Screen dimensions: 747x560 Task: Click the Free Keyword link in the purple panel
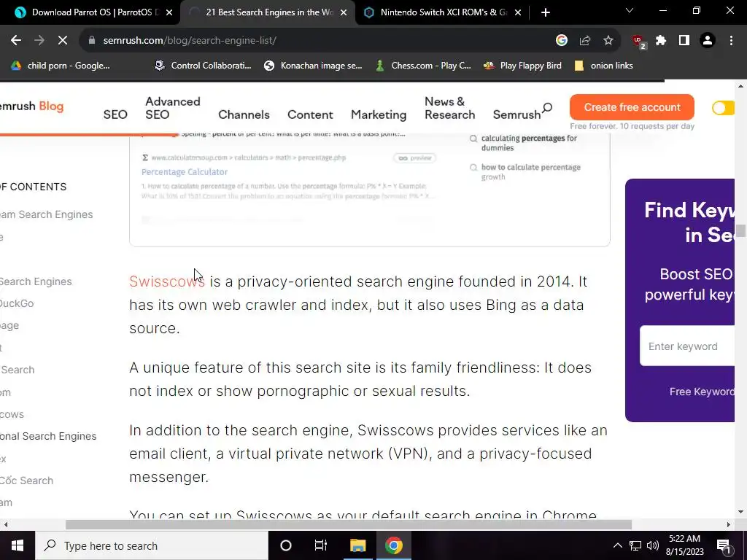point(702,392)
